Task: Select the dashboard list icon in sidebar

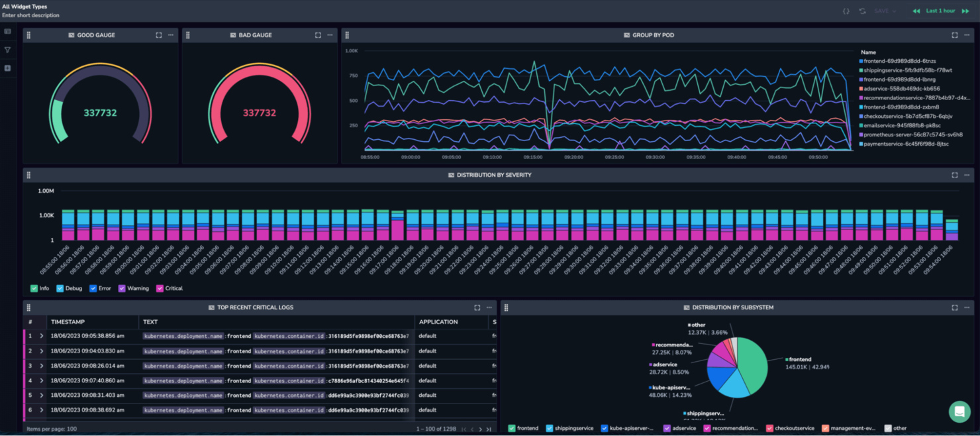Action: point(7,30)
